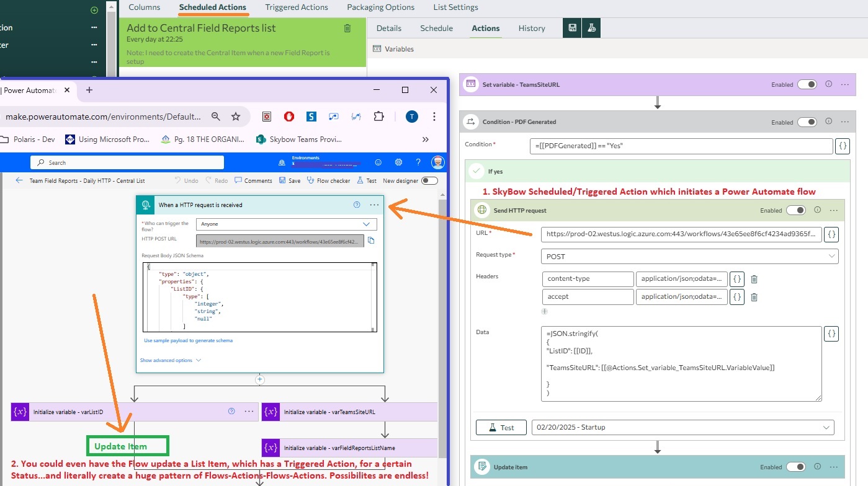
Task: Toggle the Send HTTP request Enabled switch
Action: click(795, 210)
